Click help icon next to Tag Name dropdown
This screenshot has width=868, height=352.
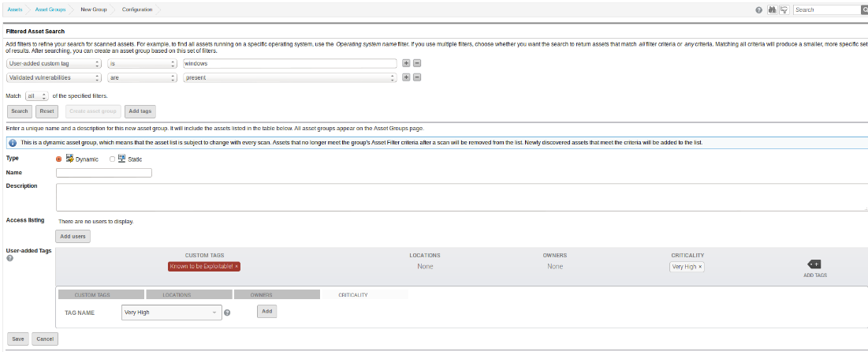coord(227,313)
